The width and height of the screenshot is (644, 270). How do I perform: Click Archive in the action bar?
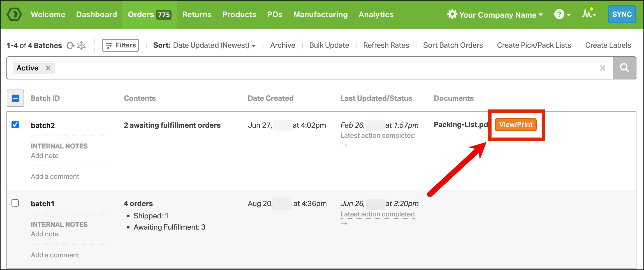(282, 45)
